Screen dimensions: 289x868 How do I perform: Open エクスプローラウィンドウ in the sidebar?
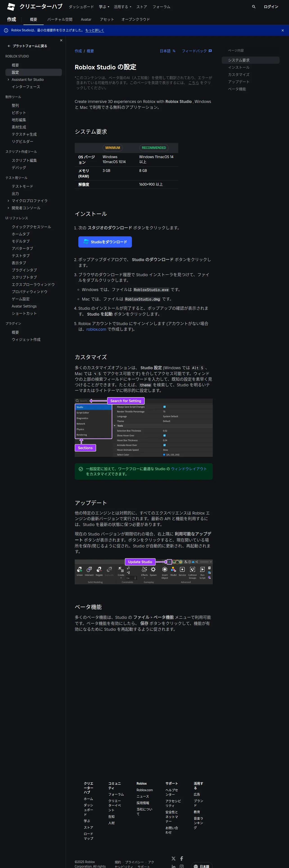click(x=33, y=285)
